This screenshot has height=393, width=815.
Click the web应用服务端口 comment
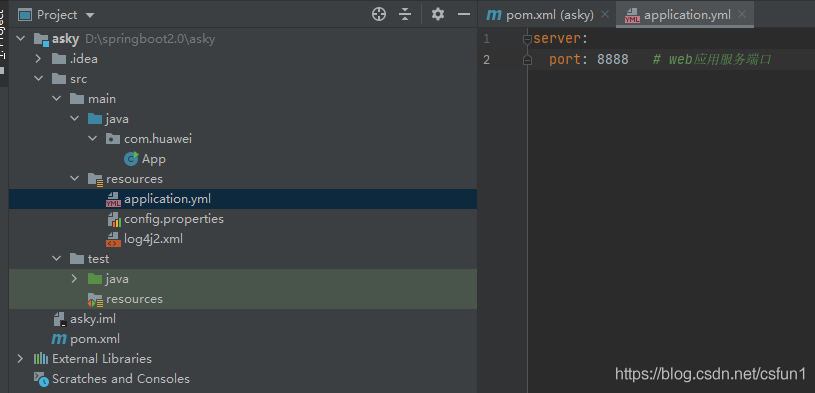coord(712,59)
